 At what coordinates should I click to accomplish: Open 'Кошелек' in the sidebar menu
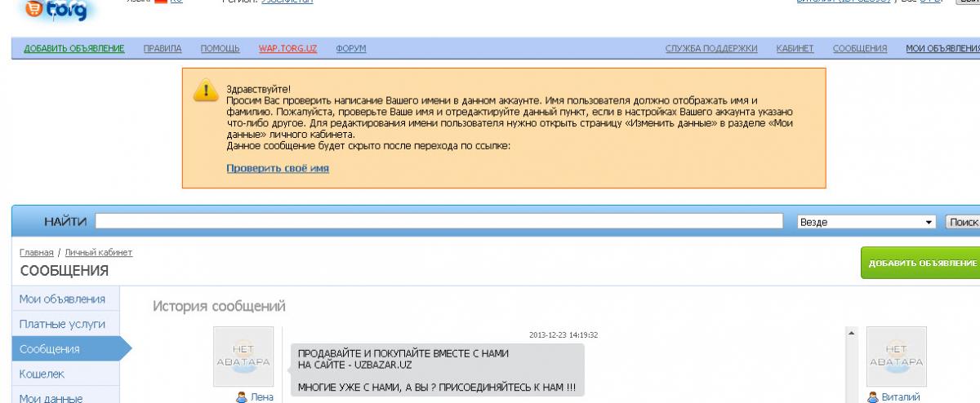[x=42, y=374]
